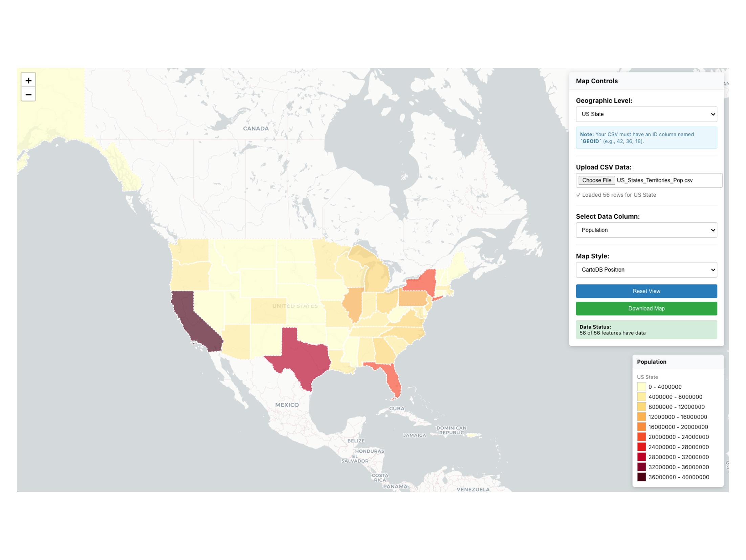This screenshot has height=560, width=746.
Task: Click the Population legend title
Action: point(651,362)
